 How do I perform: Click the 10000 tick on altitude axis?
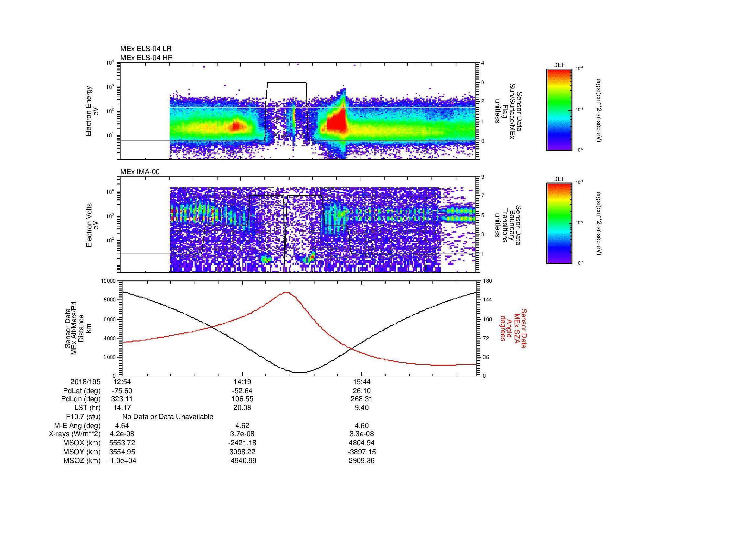109,281
